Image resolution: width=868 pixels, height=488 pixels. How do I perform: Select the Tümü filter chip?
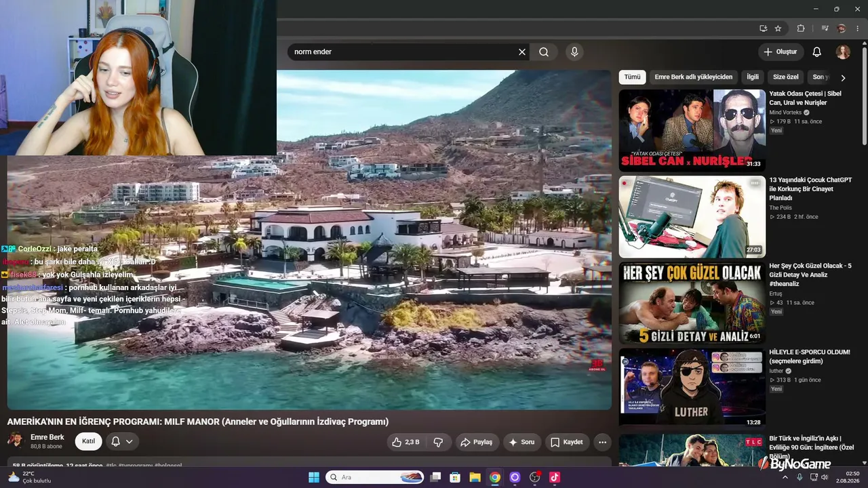pos(632,77)
